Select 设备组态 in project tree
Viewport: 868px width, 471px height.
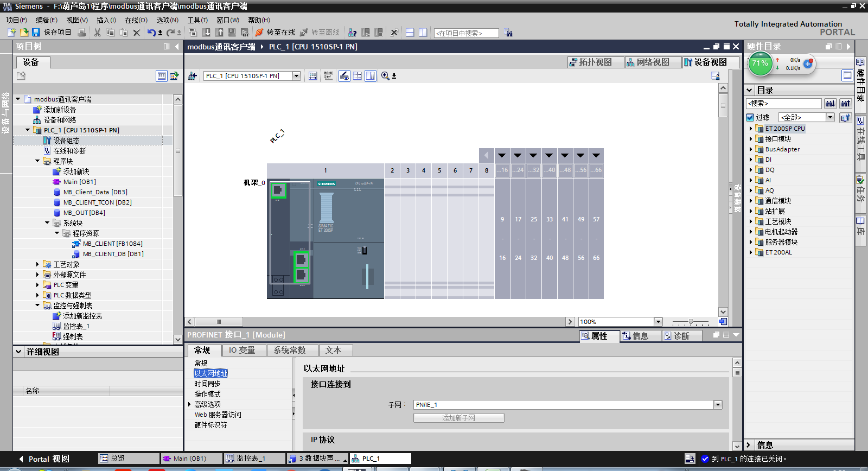[x=66, y=141]
